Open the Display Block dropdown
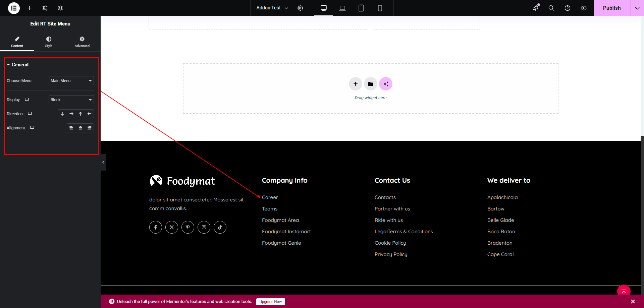This screenshot has height=308, width=644. coord(71,100)
